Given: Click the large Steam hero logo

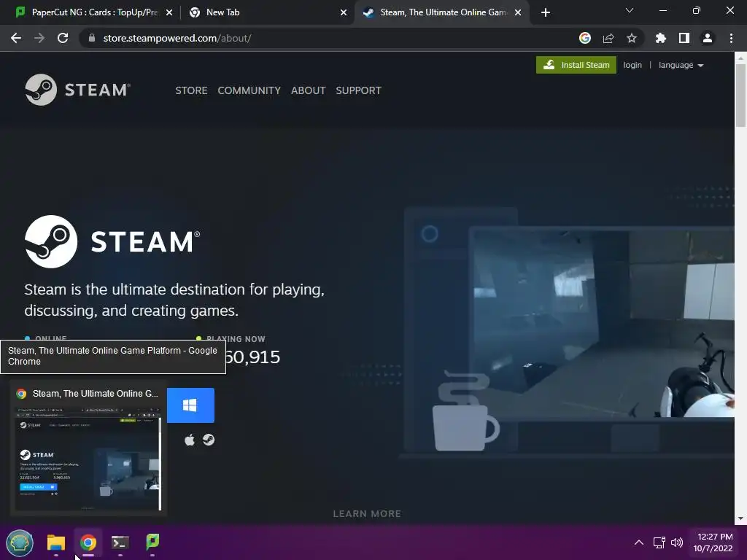Looking at the screenshot, I should click(112, 241).
